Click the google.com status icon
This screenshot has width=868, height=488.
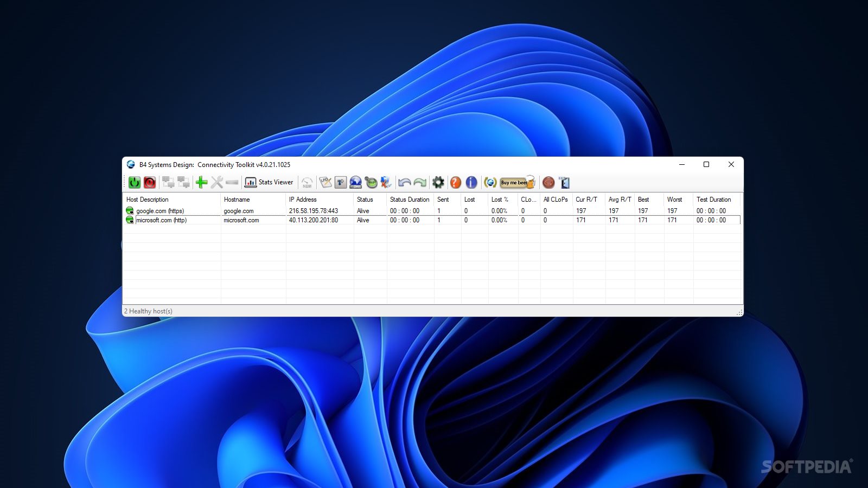click(130, 210)
